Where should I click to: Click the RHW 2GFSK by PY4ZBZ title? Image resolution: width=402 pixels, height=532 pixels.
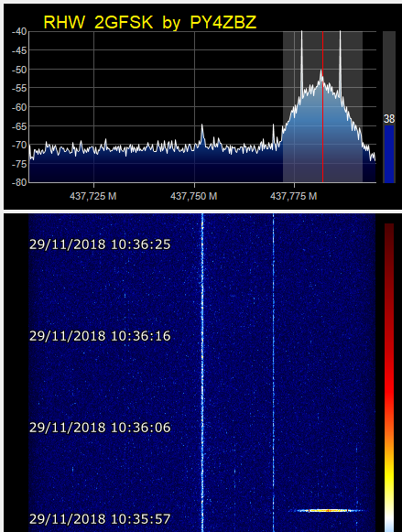pyautogui.click(x=150, y=23)
